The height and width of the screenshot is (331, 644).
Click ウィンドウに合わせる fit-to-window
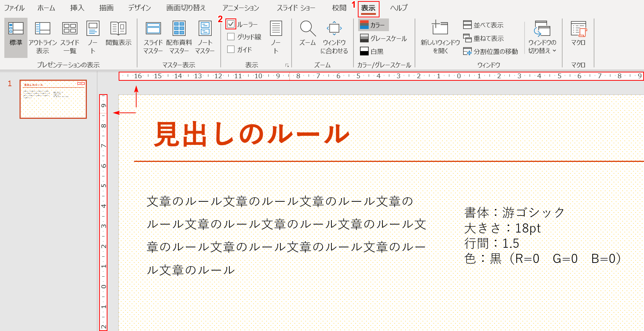334,38
